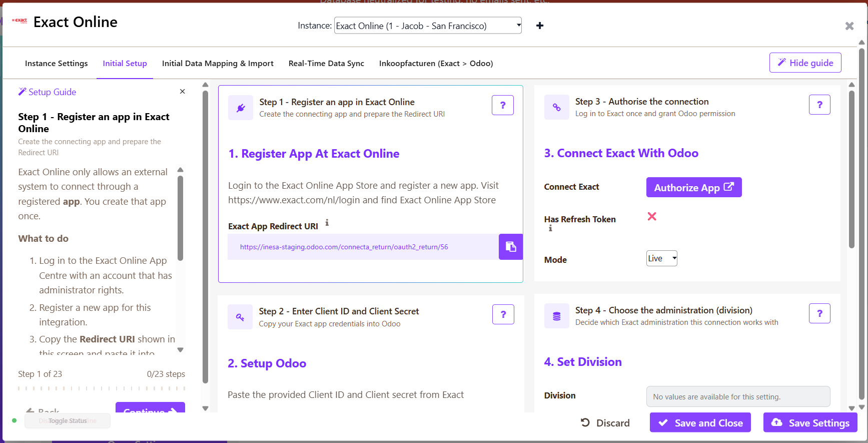The height and width of the screenshot is (443, 868).
Task: Open help for Step 2 Client ID
Action: coord(503,314)
